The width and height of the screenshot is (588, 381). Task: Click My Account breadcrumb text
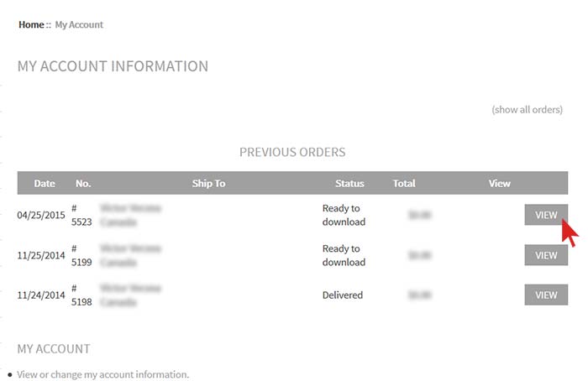pyautogui.click(x=79, y=24)
